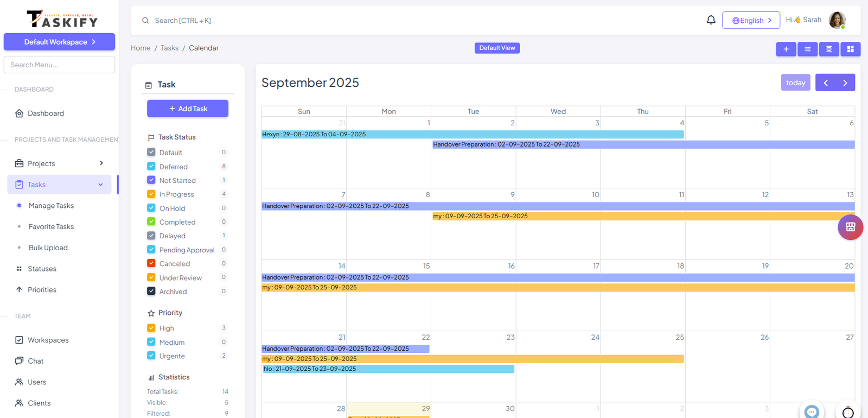Toggle the Archived status checkbox
The image size is (868, 418).
[151, 291]
